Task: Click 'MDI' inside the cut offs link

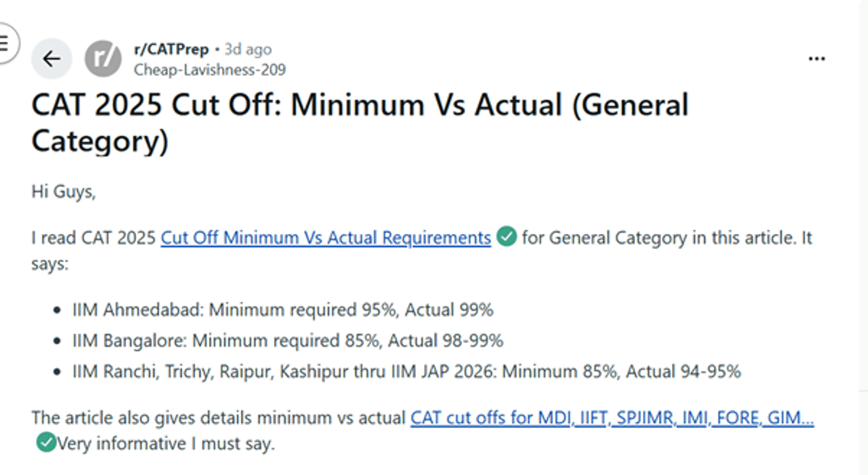Action: coord(553,418)
